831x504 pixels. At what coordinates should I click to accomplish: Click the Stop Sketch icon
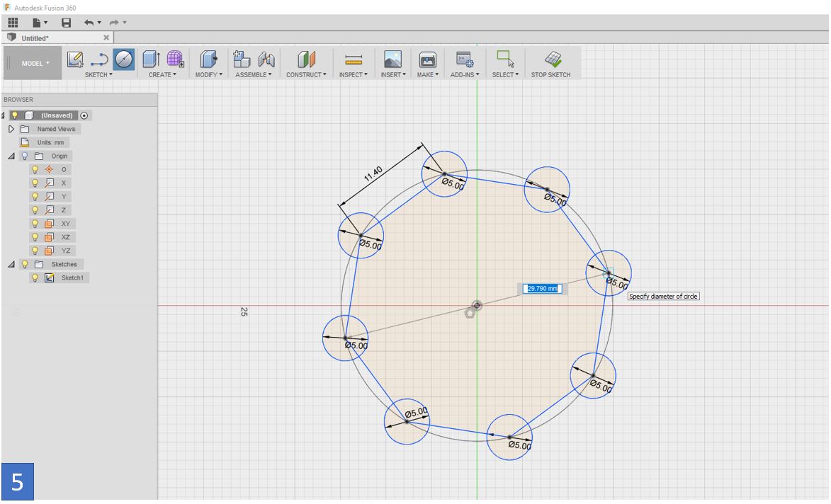[553, 59]
